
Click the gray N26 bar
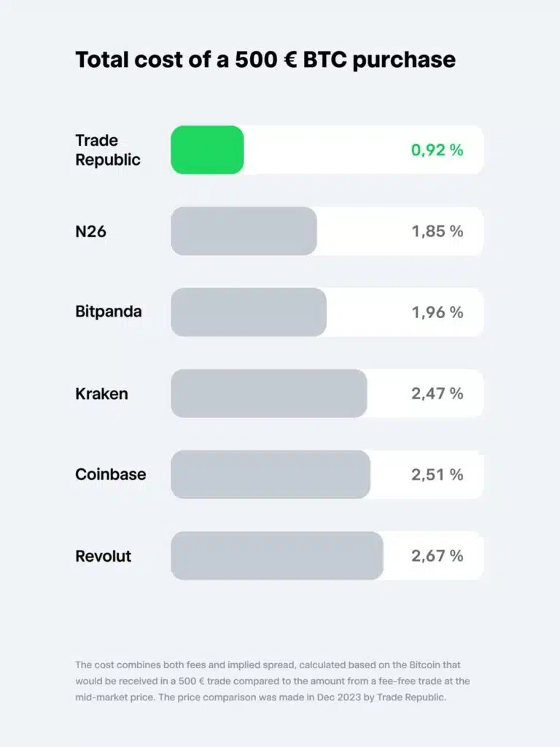[244, 231]
